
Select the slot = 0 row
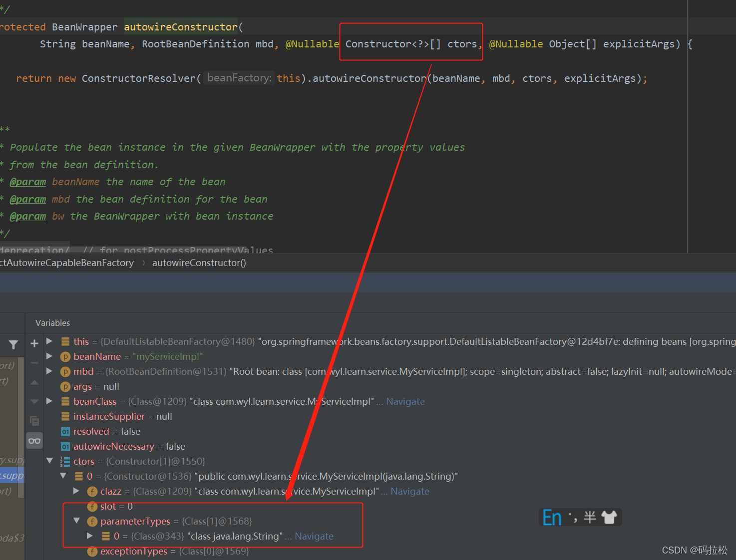tap(389, 506)
